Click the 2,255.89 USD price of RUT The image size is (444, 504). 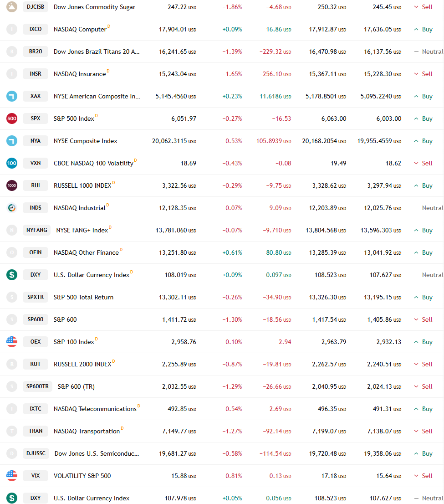tap(179, 364)
